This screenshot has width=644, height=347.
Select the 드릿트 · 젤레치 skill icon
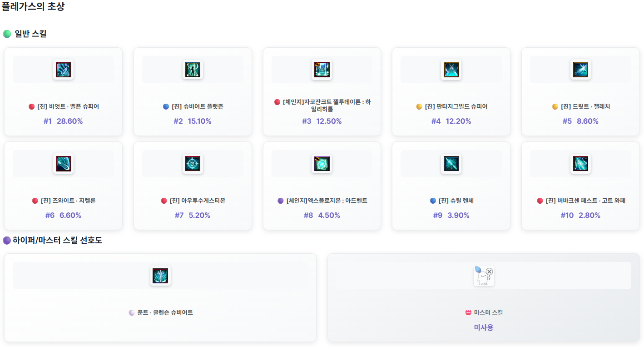point(580,70)
